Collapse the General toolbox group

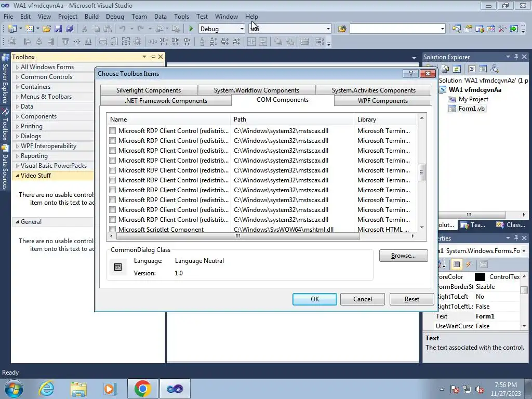[17, 222]
